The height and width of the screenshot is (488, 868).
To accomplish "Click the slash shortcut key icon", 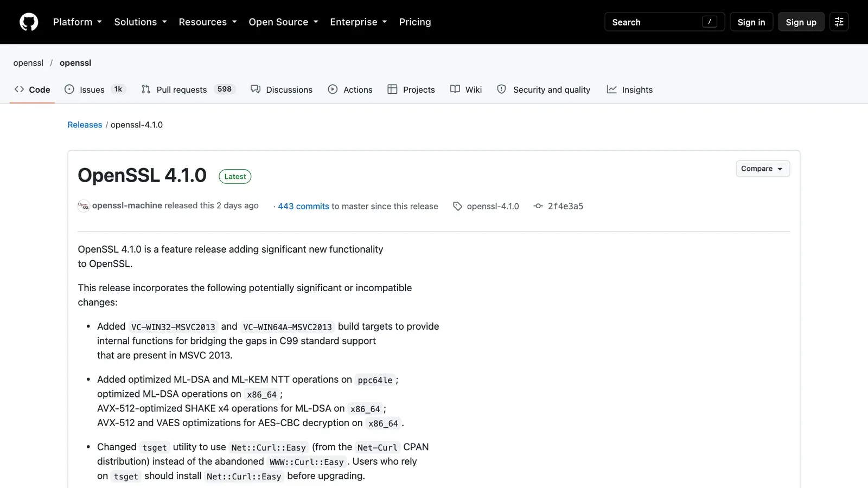I will 710,22.
